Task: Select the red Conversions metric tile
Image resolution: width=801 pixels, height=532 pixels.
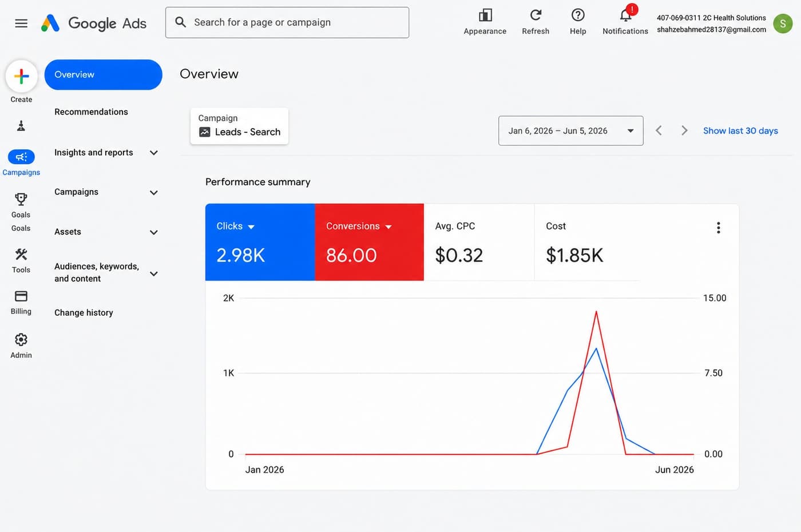Action: pyautogui.click(x=369, y=242)
